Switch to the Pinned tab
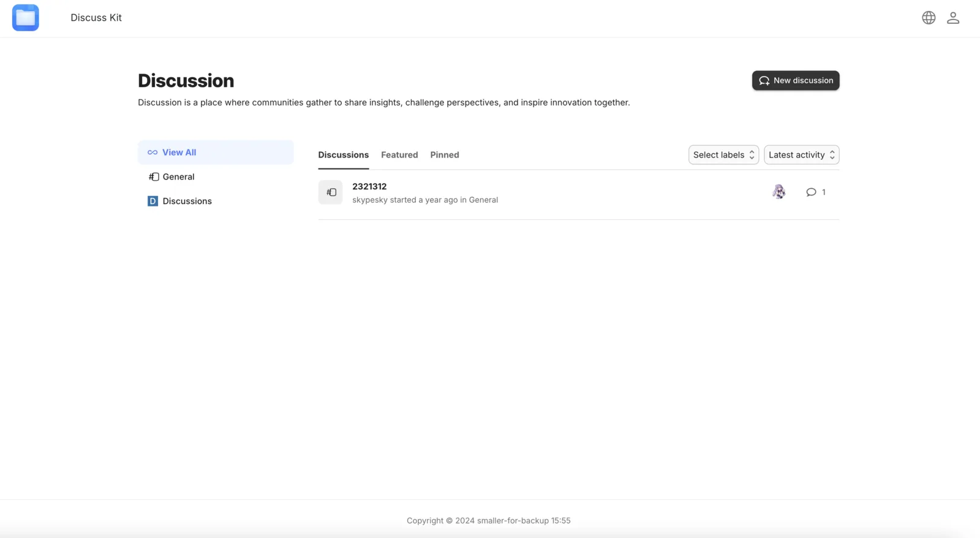This screenshot has height=538, width=980. point(445,155)
